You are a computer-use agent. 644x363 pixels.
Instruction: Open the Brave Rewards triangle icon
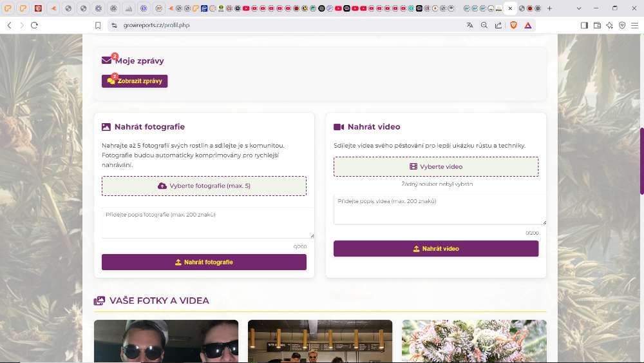[528, 25]
